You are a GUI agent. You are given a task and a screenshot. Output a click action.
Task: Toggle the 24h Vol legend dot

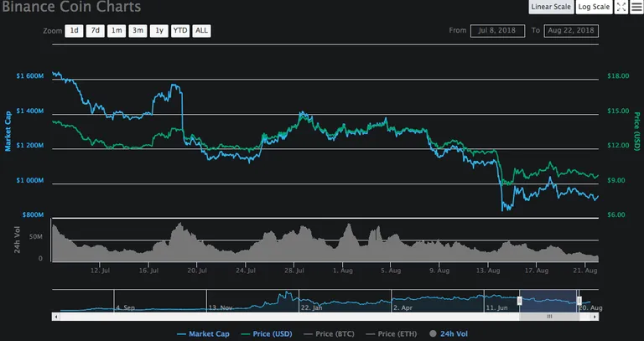(x=433, y=333)
